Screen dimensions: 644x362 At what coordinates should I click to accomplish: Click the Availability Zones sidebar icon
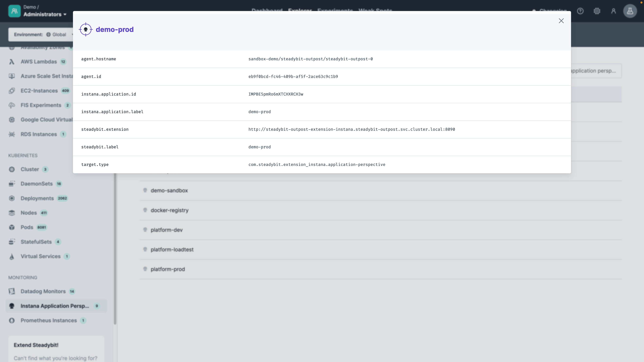pos(12,47)
